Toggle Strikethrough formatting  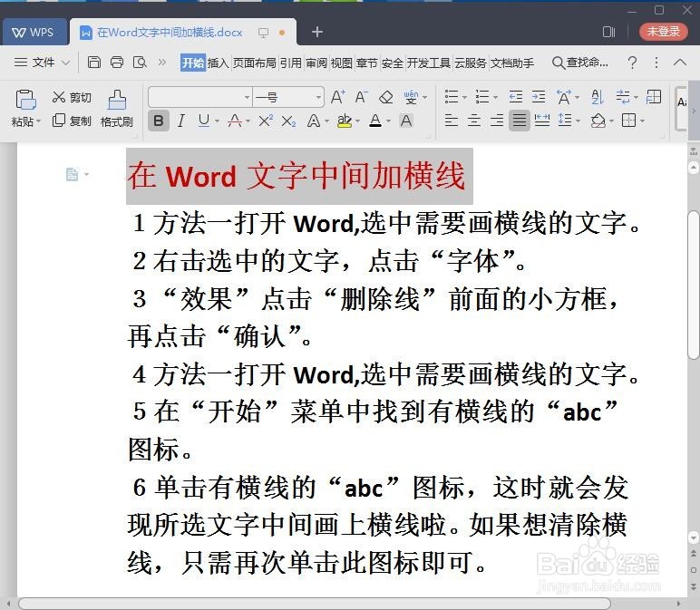tap(235, 121)
